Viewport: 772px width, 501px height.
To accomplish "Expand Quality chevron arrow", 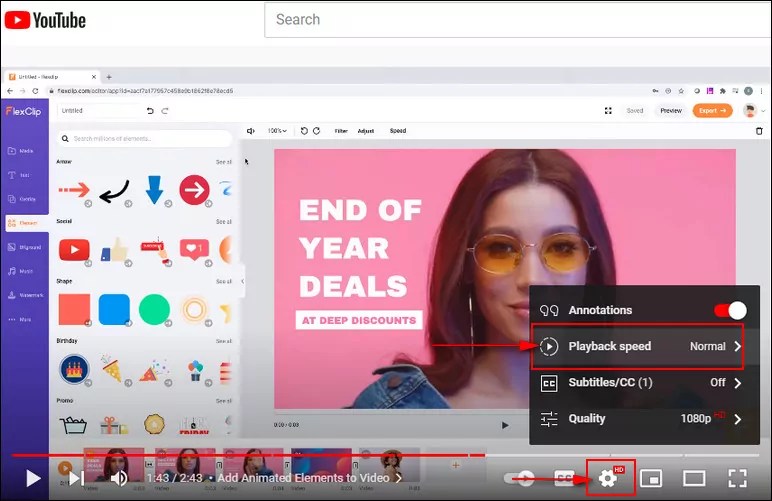I will [x=738, y=419].
